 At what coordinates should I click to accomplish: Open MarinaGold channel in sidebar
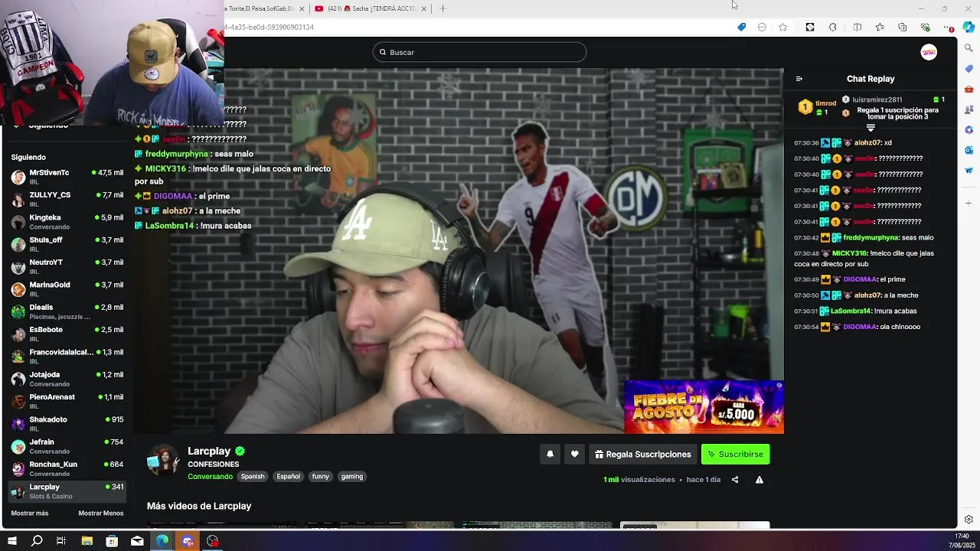pos(67,289)
